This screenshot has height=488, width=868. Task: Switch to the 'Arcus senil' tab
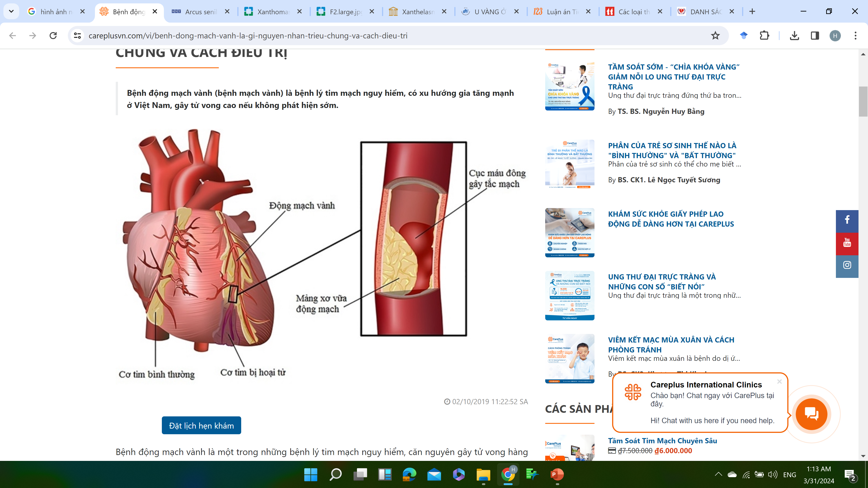click(201, 12)
